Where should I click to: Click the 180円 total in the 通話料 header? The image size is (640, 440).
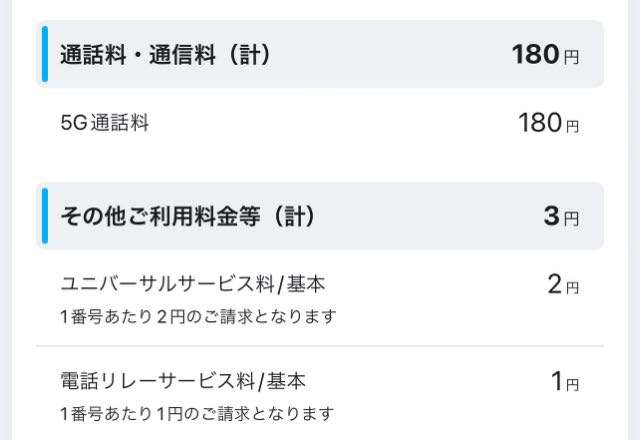(x=545, y=54)
